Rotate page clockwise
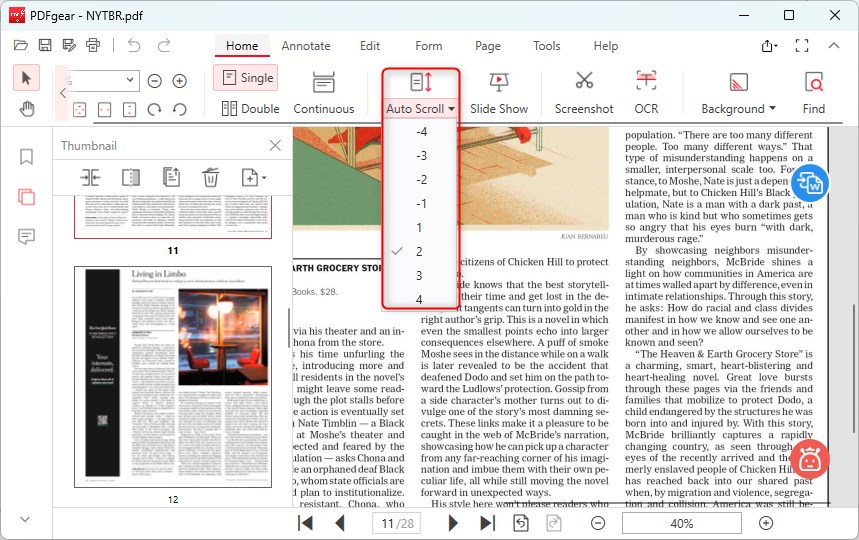Screen dimensions: 859x540 (x=154, y=110)
